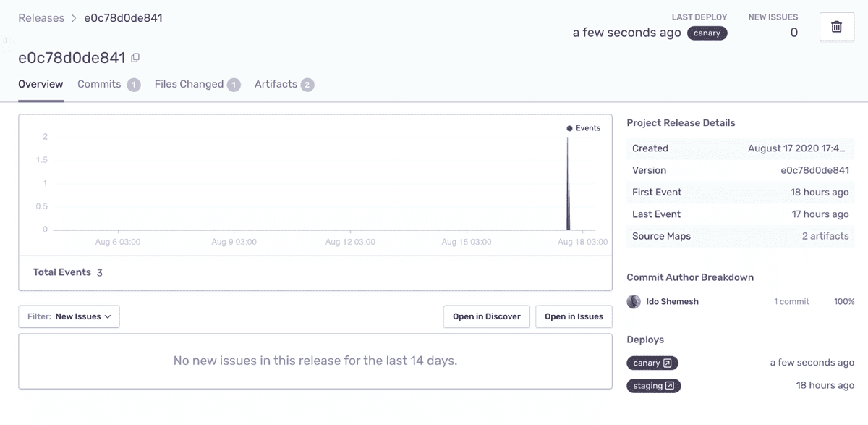The height and width of the screenshot is (425, 868).
Task: Click the e0c78d0de841 breadcrumb text
Action: point(123,18)
